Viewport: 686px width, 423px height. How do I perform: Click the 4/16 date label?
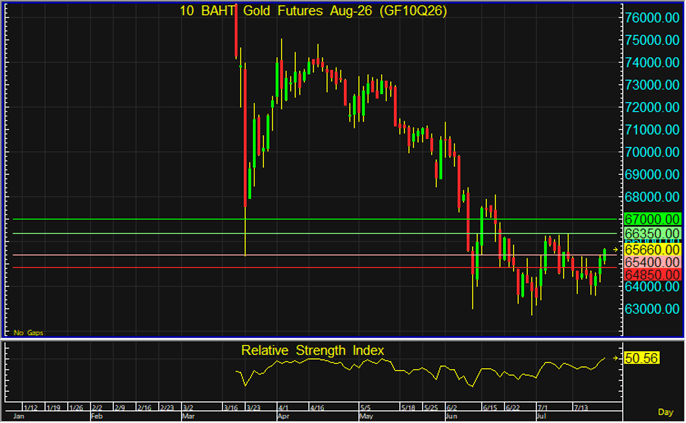click(317, 408)
